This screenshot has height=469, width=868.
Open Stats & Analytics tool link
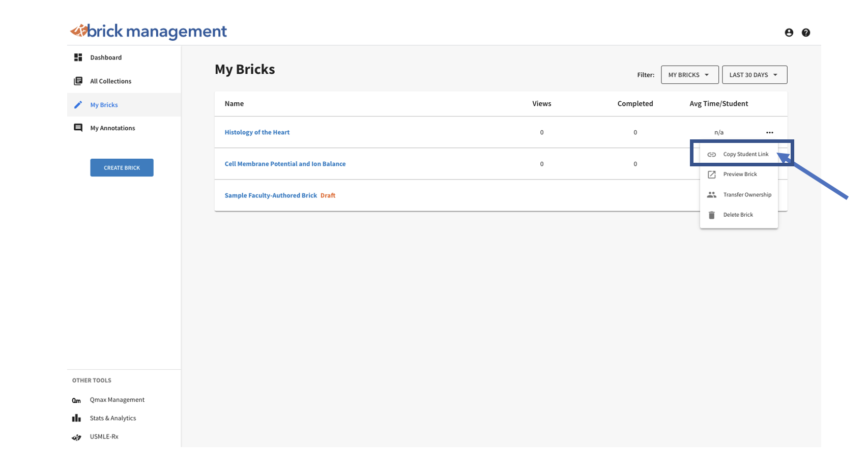click(x=113, y=418)
